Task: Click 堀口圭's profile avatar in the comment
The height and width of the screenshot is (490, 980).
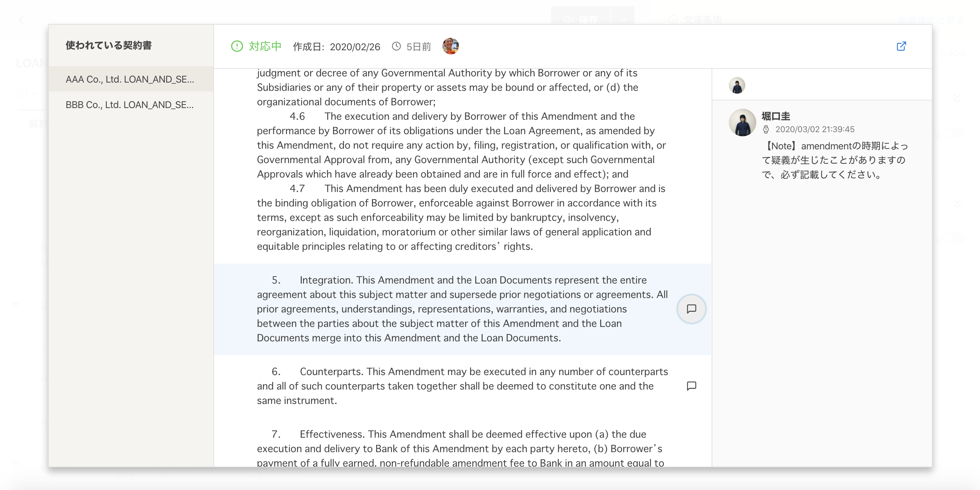Action: [742, 122]
